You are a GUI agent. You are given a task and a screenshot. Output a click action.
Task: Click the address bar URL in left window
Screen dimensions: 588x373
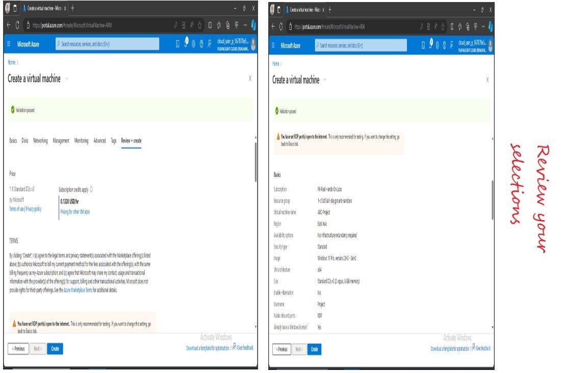click(x=72, y=25)
